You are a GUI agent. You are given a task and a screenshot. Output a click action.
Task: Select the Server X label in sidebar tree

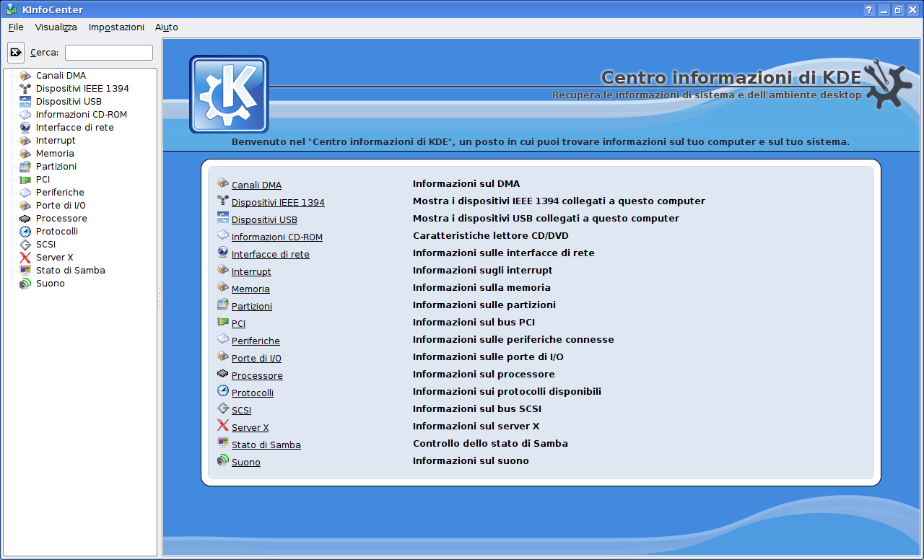(x=55, y=258)
